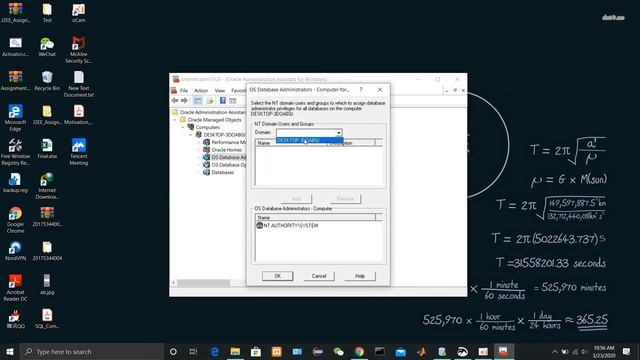640x360 pixels.
Task: Click the action pane toolbar icon
Action: pyautogui.click(x=233, y=100)
